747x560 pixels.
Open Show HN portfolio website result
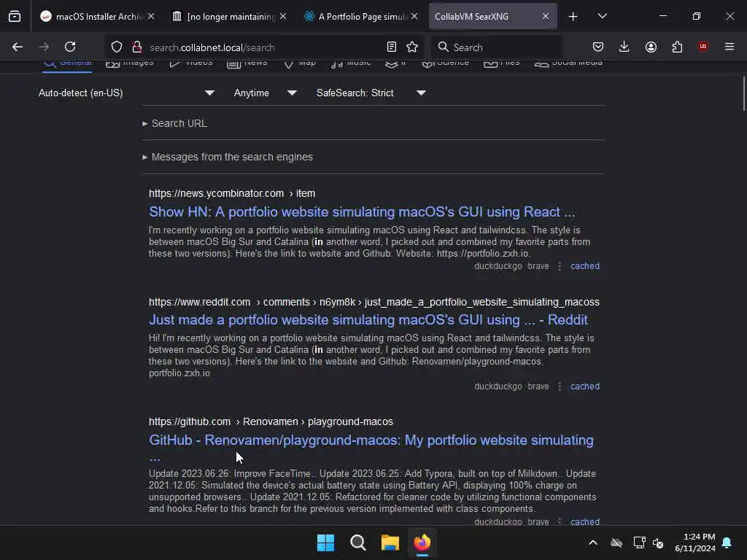pyautogui.click(x=362, y=212)
